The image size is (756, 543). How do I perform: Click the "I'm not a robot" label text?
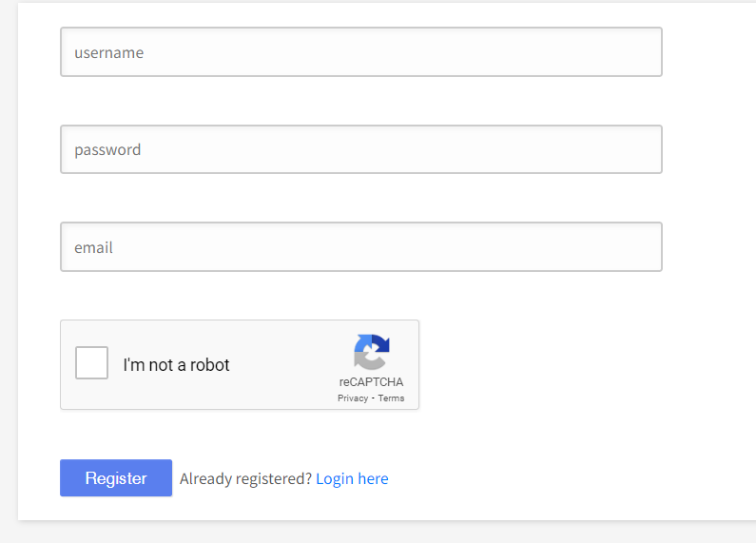pos(176,365)
